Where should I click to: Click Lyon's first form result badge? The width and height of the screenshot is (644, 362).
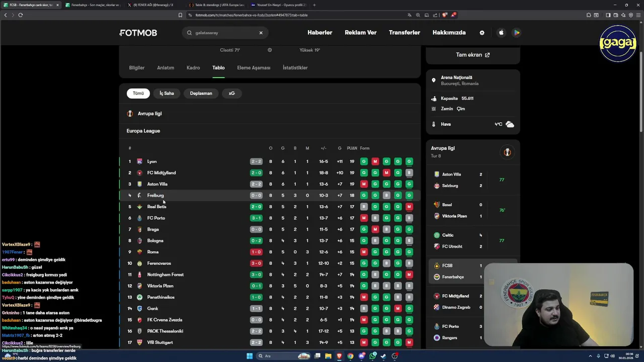point(364,161)
